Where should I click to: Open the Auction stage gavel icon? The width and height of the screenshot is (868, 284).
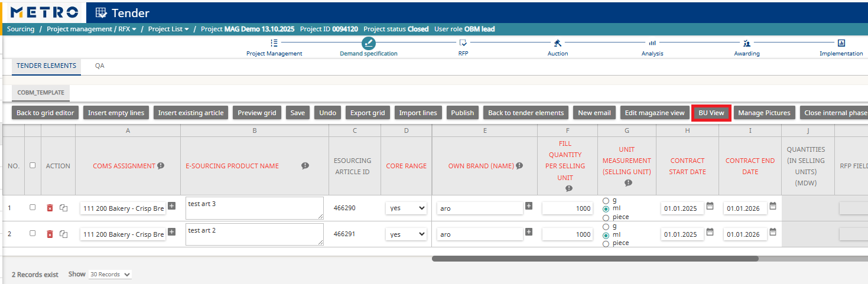point(558,43)
